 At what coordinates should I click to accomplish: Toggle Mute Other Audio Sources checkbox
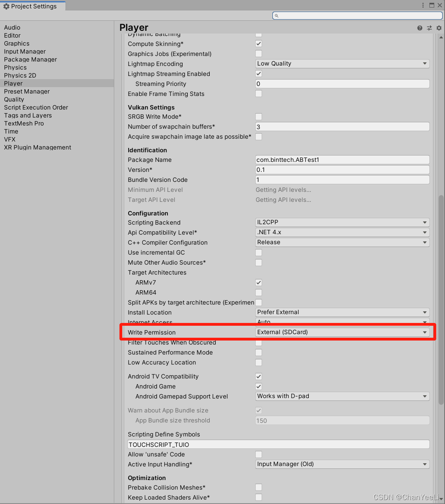click(x=259, y=263)
